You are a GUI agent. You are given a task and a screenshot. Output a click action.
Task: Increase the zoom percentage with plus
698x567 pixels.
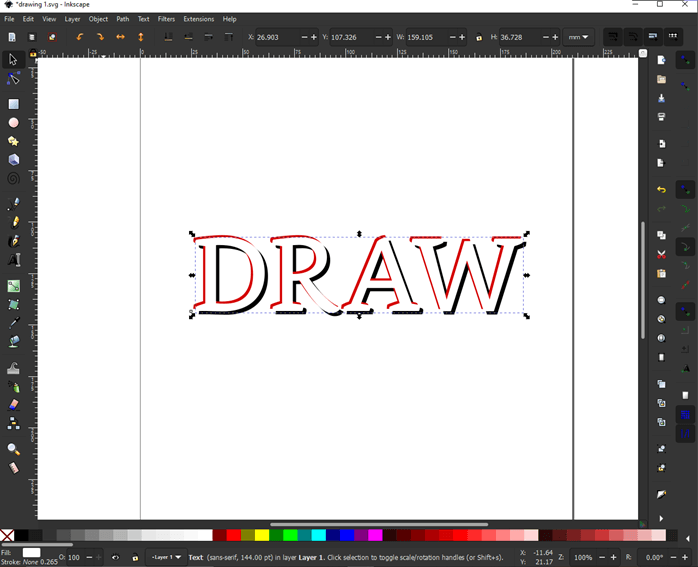tap(613, 557)
